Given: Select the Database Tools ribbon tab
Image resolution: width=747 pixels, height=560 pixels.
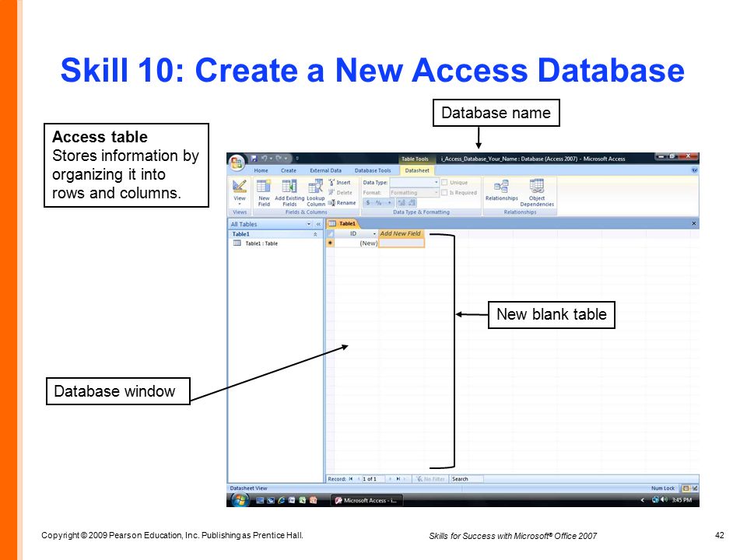Looking at the screenshot, I should tap(373, 170).
